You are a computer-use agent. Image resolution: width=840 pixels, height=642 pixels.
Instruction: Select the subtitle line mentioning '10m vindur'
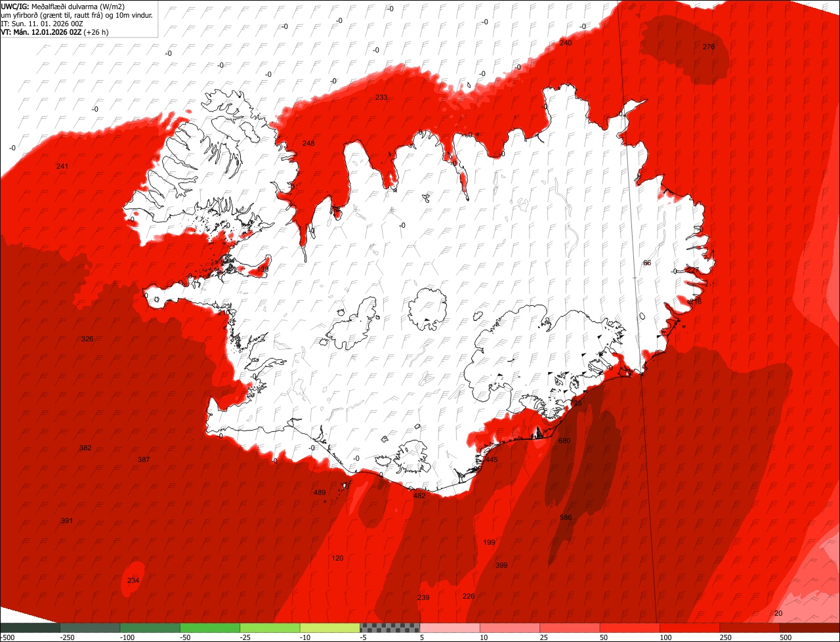[77, 14]
